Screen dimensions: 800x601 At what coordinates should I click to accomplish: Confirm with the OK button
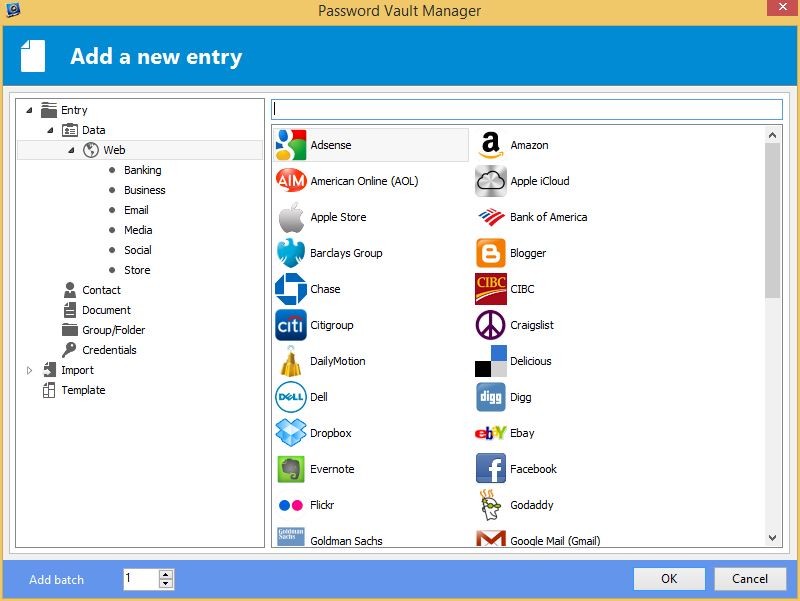pyautogui.click(x=669, y=579)
